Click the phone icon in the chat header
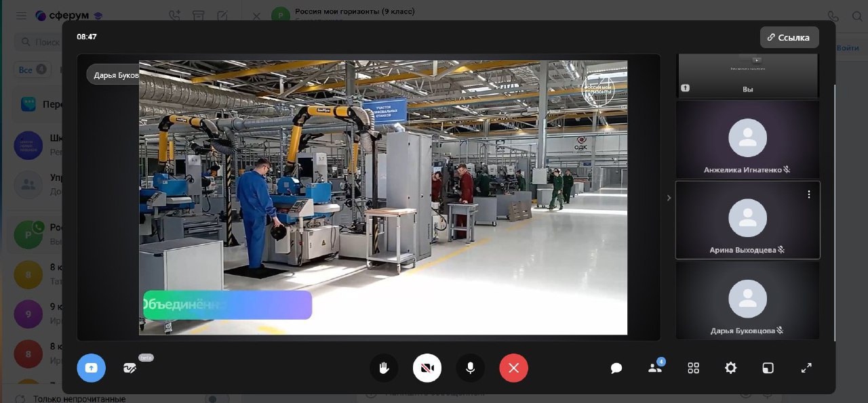Screen dimensions: 868x403 coord(833,16)
